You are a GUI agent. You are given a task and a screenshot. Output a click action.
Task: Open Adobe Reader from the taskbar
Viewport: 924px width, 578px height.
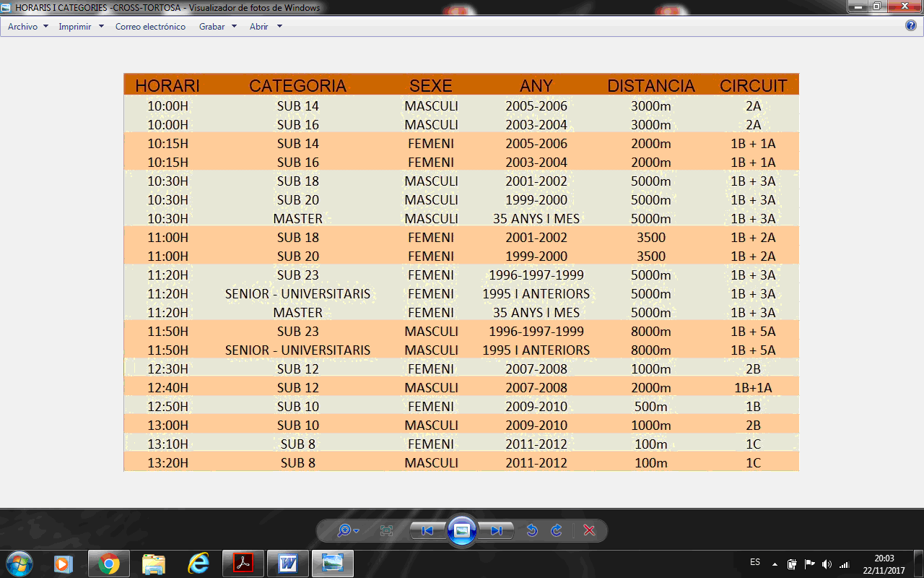click(x=243, y=563)
